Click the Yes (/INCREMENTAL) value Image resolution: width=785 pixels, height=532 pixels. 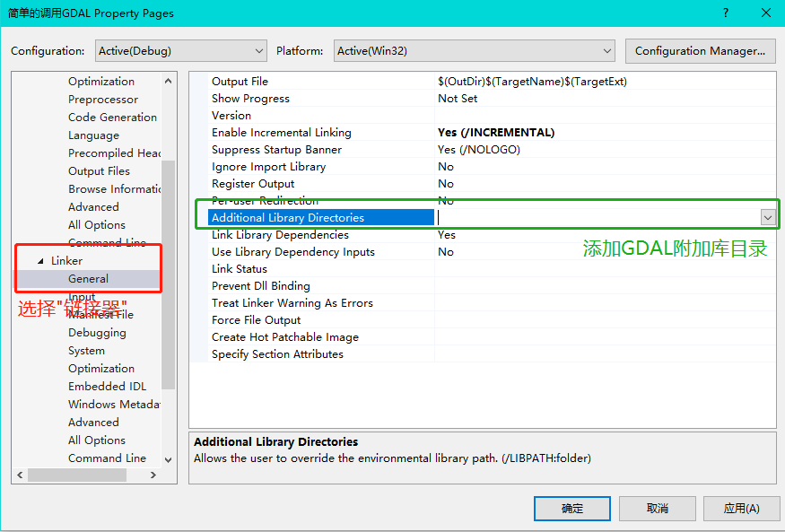tap(496, 133)
